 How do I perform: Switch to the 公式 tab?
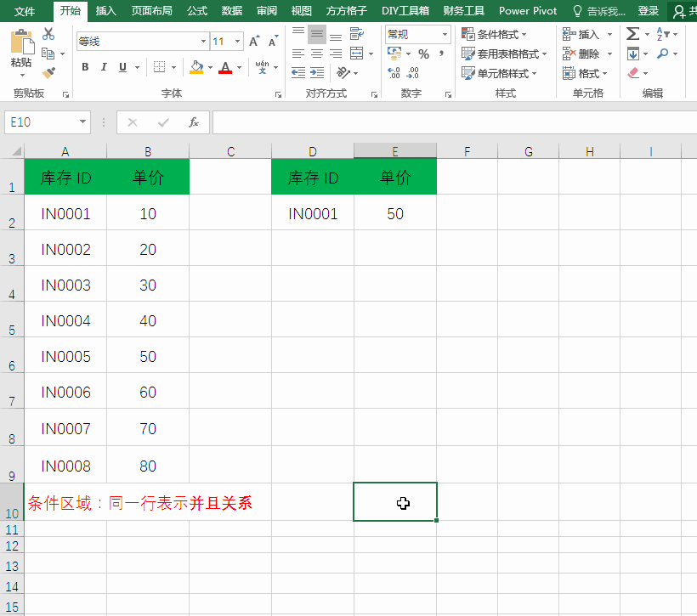197,11
